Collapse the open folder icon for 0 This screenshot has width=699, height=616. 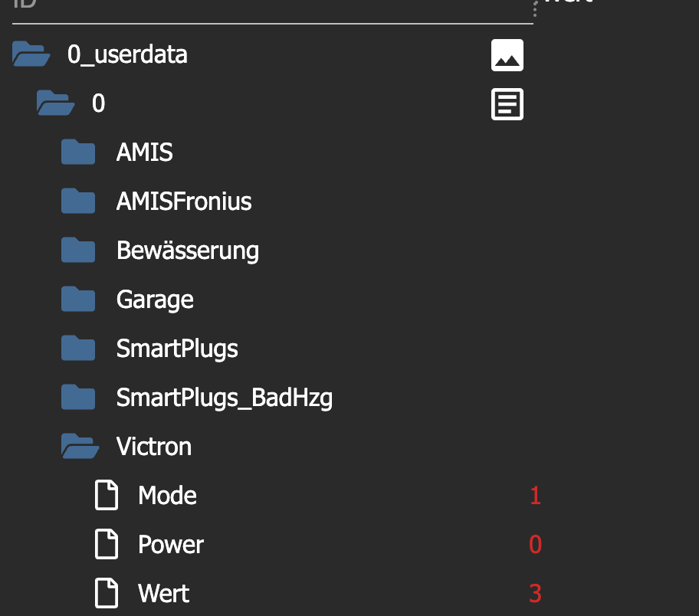point(55,103)
